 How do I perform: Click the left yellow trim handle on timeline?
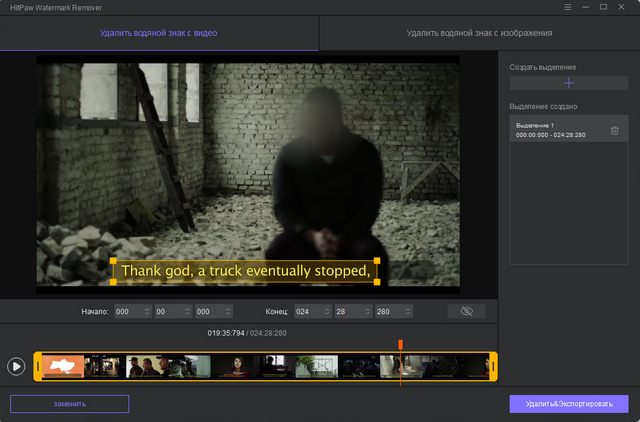click(38, 366)
